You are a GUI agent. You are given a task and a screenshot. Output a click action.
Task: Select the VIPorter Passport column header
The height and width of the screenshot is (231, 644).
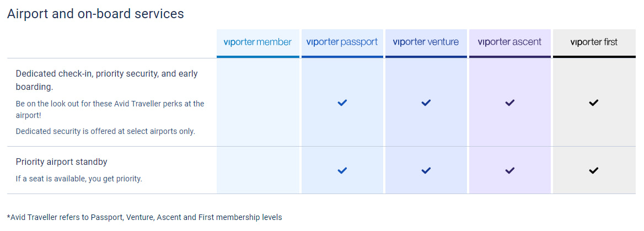click(342, 42)
